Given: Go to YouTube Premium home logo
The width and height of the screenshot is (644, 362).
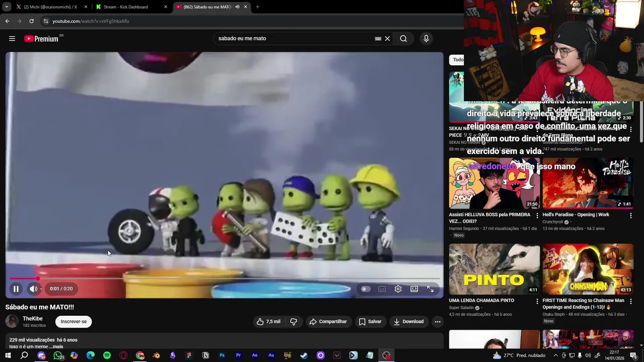Looking at the screenshot, I should coord(41,39).
